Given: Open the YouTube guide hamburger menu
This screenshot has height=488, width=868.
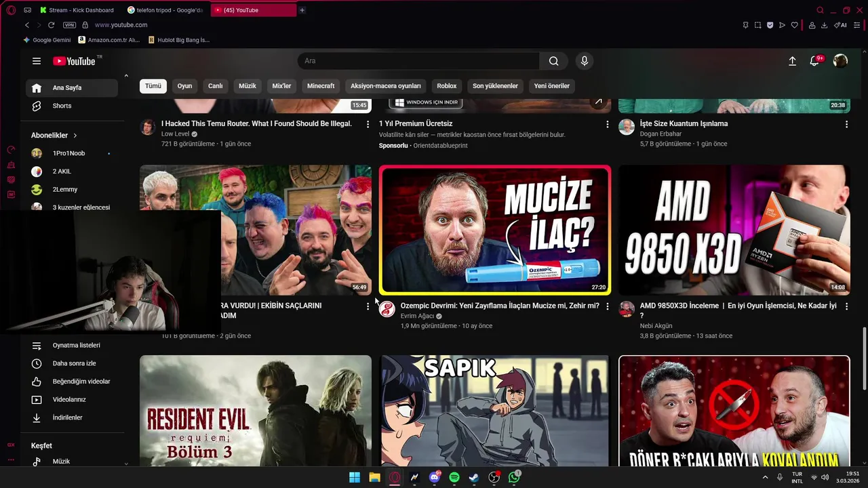Looking at the screenshot, I should (37, 61).
